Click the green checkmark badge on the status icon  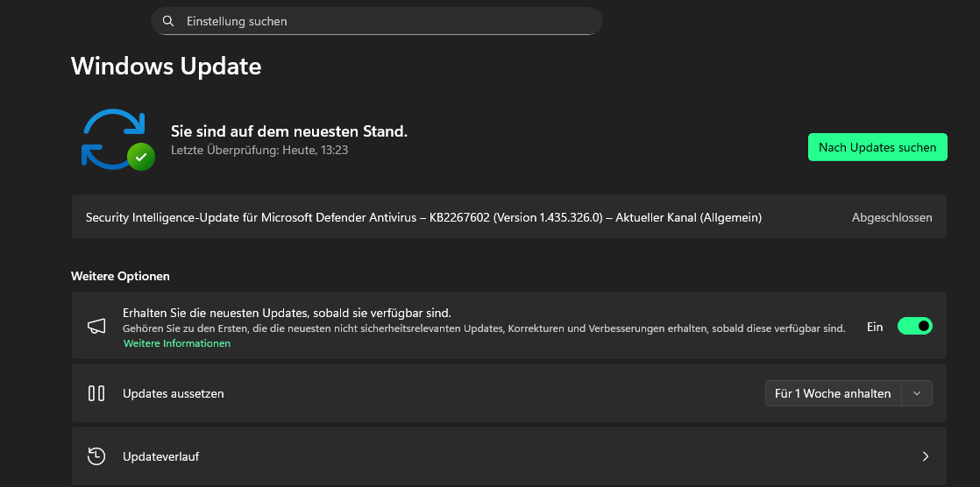point(140,157)
